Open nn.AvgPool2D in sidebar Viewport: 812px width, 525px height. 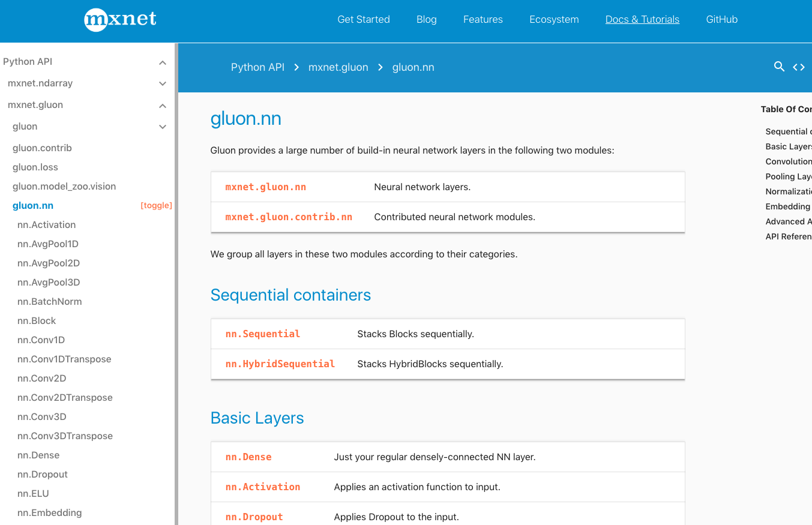tap(49, 263)
